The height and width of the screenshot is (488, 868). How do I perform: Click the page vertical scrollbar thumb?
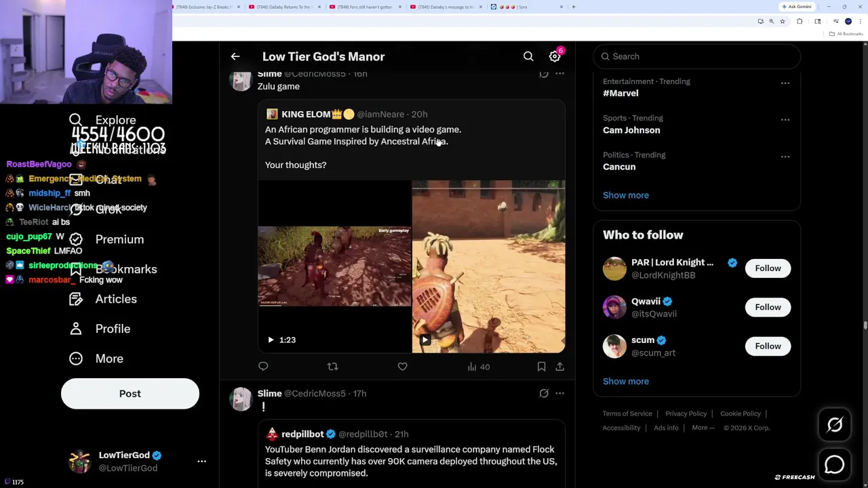(x=865, y=326)
